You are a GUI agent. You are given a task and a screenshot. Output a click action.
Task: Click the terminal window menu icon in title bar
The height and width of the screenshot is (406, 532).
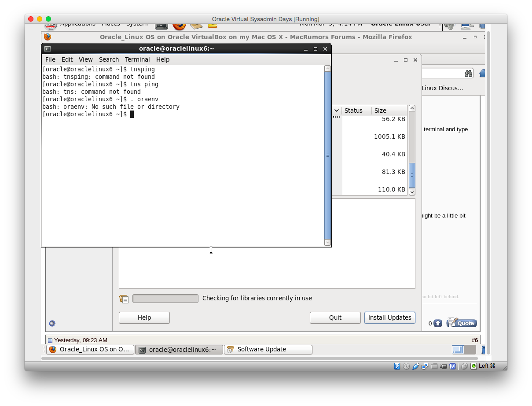point(47,49)
